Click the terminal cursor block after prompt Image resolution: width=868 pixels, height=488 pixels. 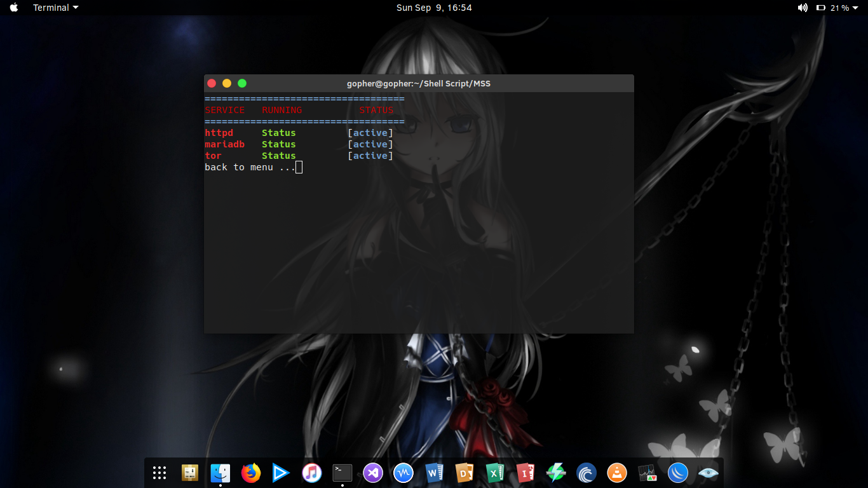[x=299, y=167]
